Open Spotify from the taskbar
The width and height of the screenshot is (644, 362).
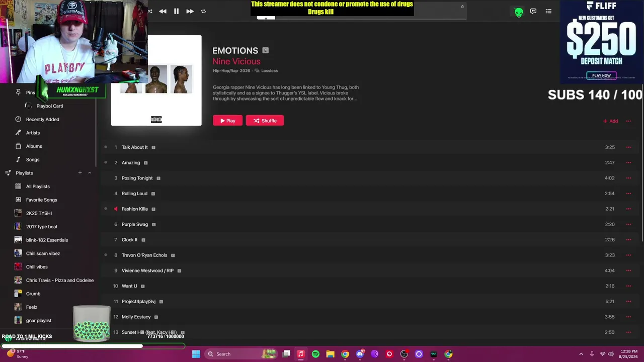tap(315, 354)
